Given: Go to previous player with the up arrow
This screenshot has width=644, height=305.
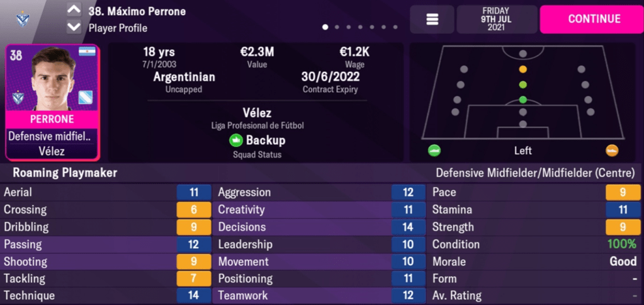Looking at the screenshot, I should click(x=74, y=10).
